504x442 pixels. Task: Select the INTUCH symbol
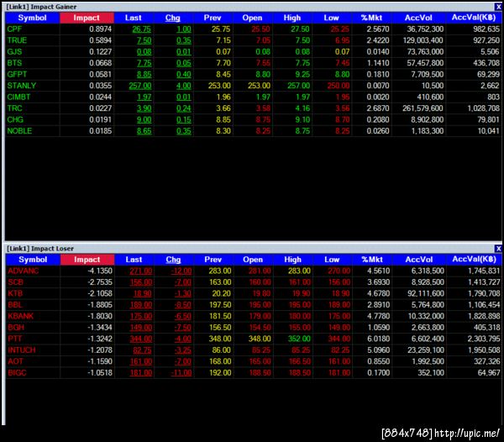click(22, 350)
